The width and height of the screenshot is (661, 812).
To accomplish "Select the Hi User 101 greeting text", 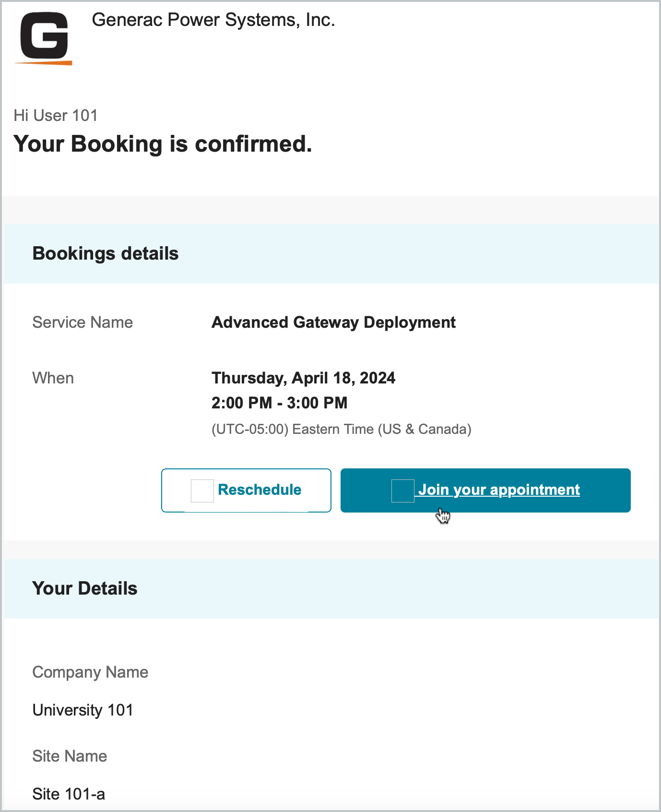I will tap(55, 115).
